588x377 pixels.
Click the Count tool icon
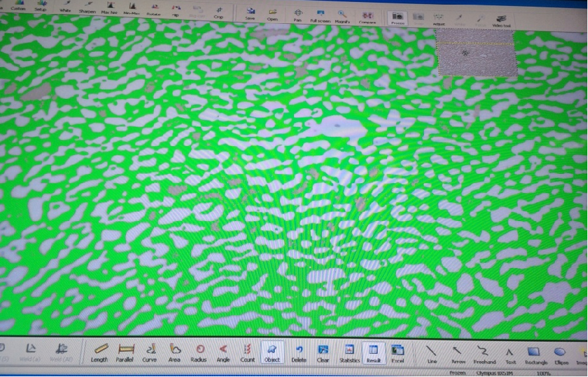(x=248, y=352)
